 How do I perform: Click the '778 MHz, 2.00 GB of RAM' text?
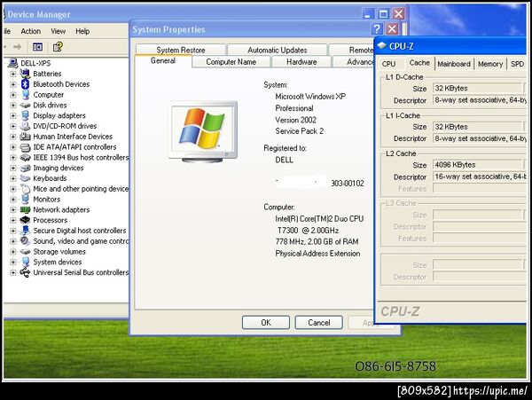317,241
